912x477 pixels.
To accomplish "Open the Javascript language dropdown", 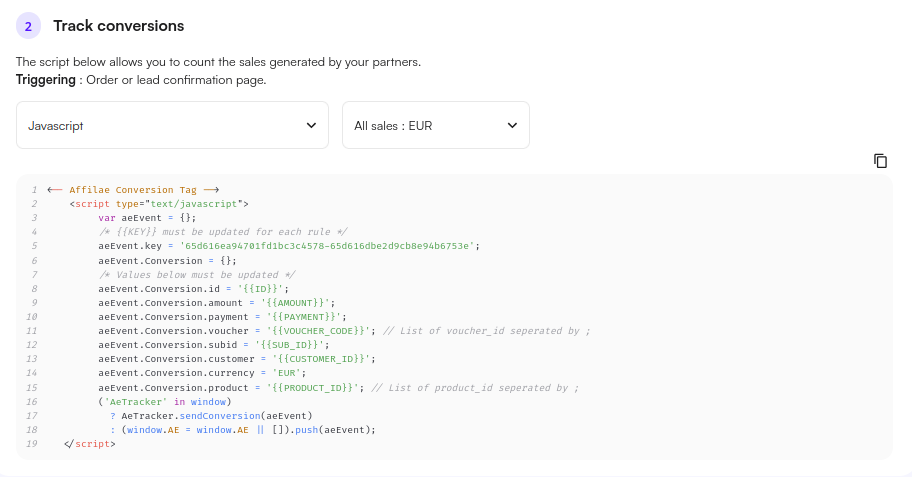I will [x=172, y=125].
